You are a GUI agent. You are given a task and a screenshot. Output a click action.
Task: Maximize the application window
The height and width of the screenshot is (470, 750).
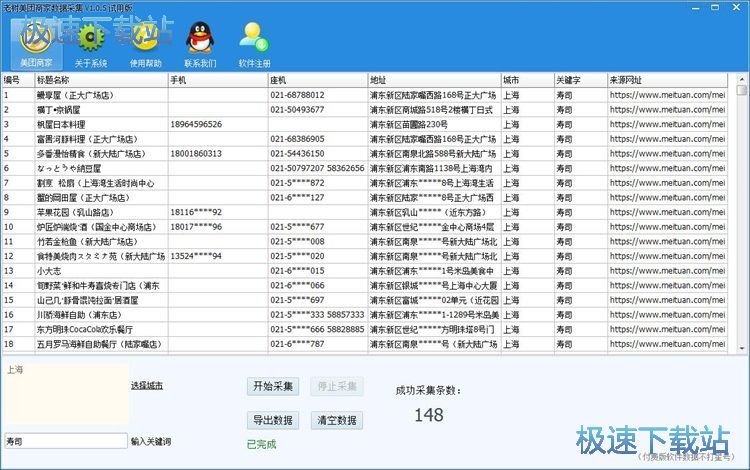[715, 8]
